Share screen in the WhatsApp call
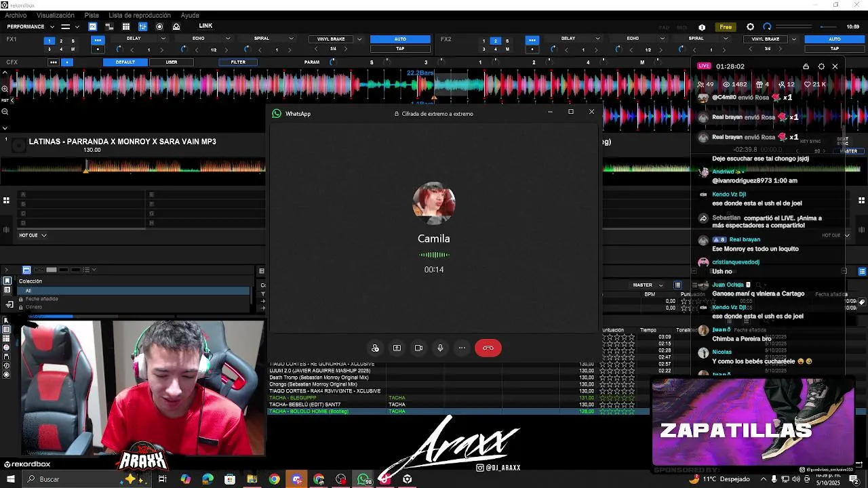 pos(397,348)
